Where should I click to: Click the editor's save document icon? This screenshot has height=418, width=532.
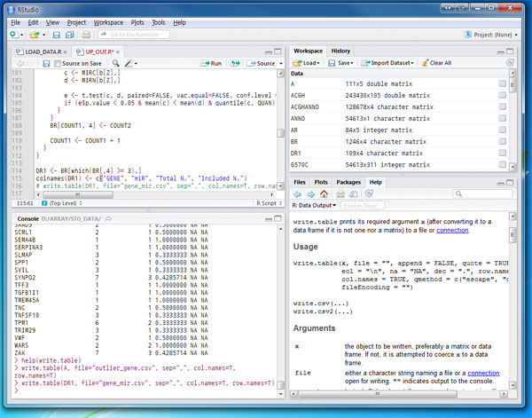46,64
